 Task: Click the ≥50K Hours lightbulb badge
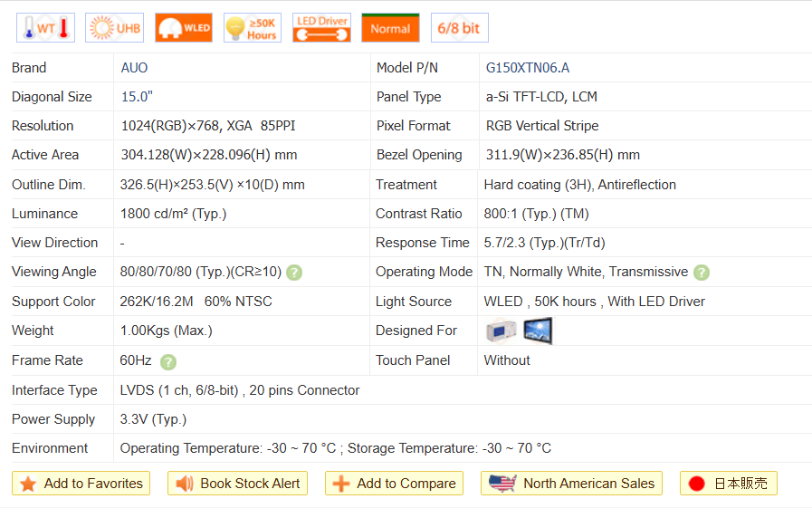click(x=253, y=28)
